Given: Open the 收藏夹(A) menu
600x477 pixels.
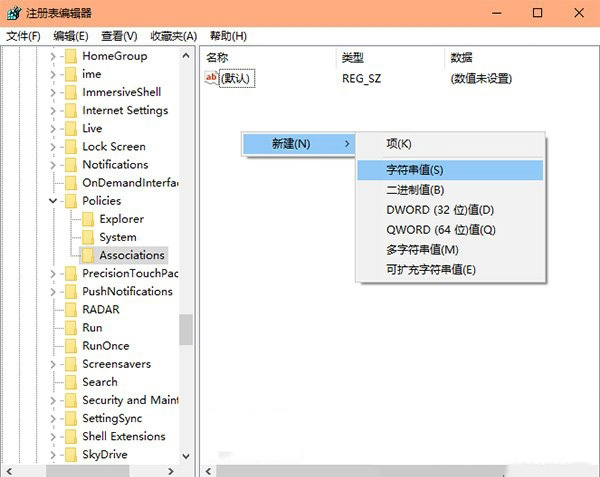Looking at the screenshot, I should click(173, 36).
